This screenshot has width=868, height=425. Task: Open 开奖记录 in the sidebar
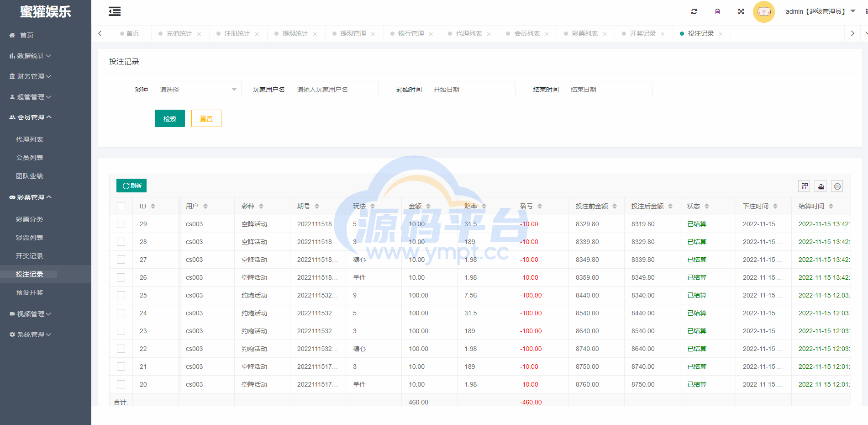pyautogui.click(x=30, y=256)
